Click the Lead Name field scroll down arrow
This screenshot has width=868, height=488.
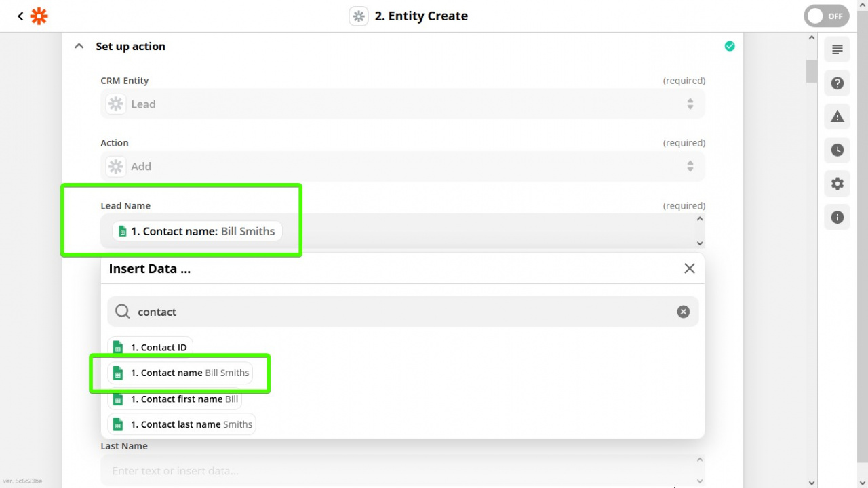pos(700,243)
